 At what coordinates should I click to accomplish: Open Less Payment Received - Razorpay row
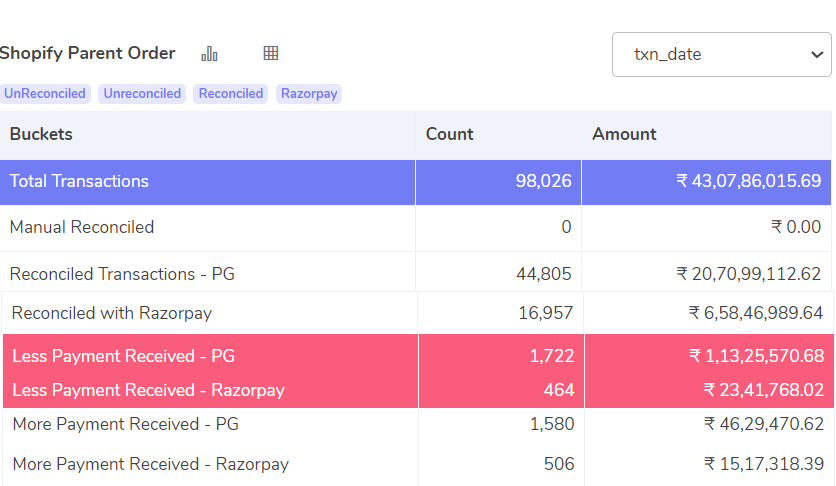[417, 390]
